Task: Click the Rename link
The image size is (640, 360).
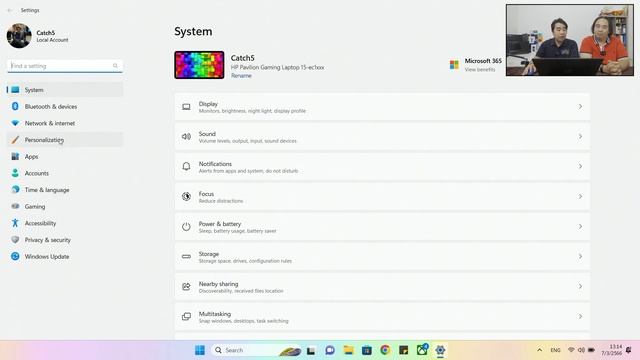Action: (x=241, y=76)
